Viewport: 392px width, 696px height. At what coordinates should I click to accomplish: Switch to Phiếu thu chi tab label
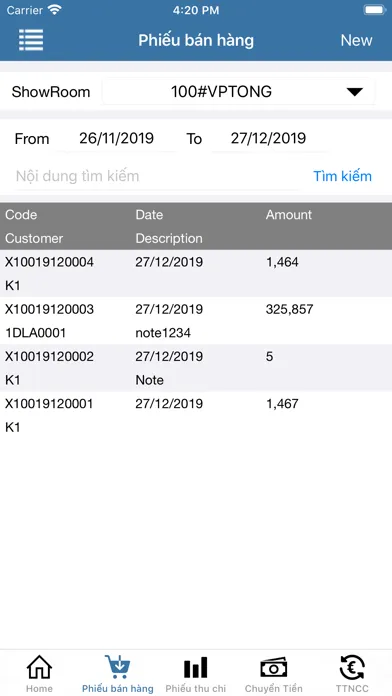pos(196,688)
